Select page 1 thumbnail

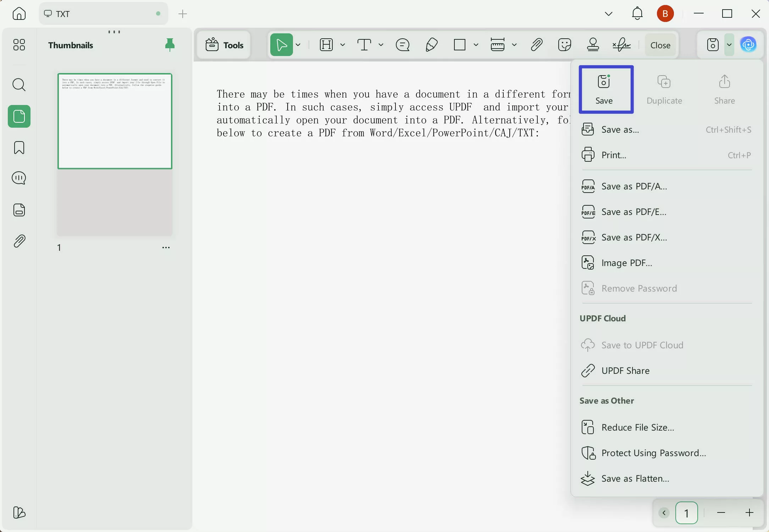pos(115,121)
